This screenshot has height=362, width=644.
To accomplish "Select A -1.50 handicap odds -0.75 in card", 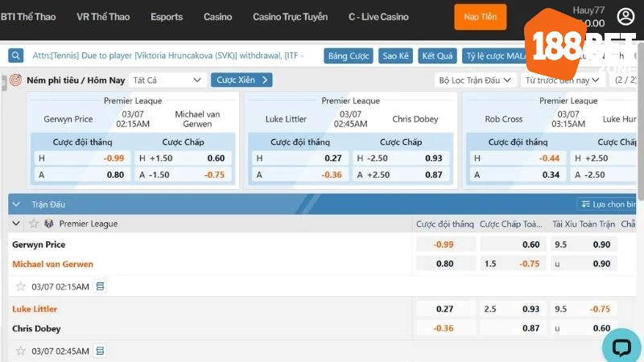I will point(183,175).
